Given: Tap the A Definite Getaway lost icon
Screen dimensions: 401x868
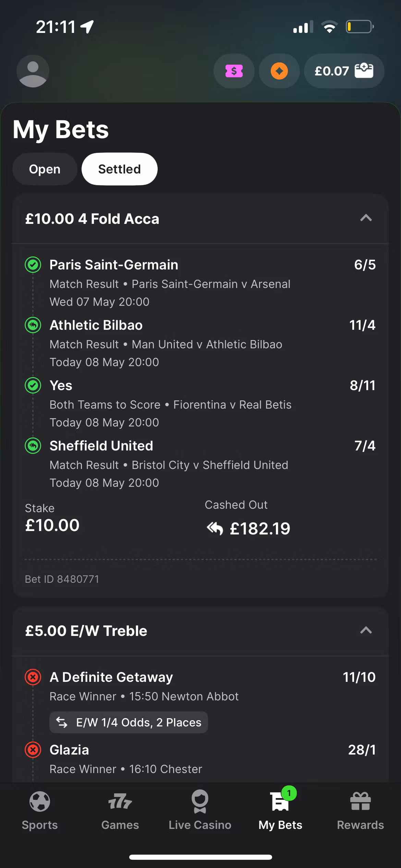Looking at the screenshot, I should click(x=33, y=677).
